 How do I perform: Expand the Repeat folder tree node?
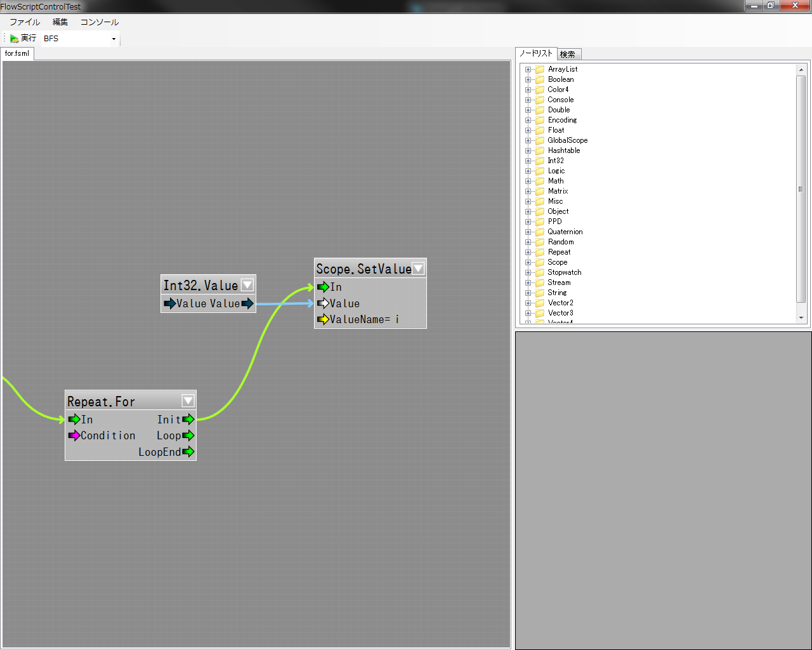tap(528, 252)
